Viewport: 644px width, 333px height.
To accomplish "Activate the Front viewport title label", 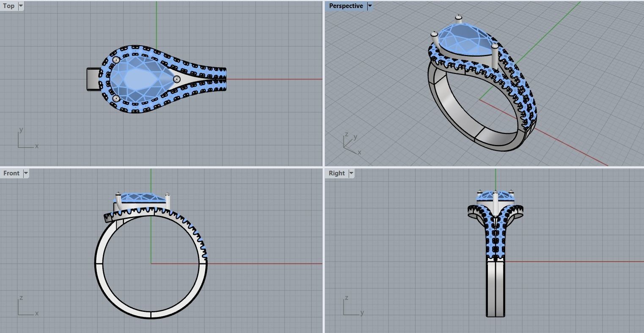I will point(11,173).
